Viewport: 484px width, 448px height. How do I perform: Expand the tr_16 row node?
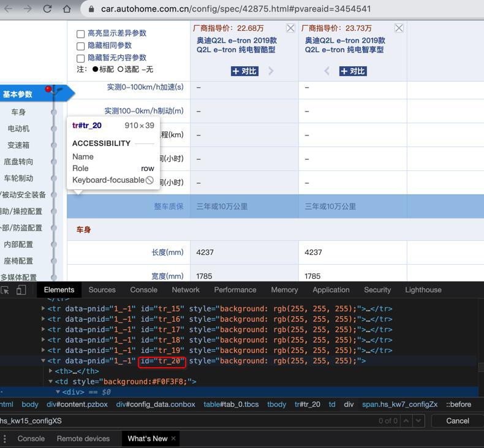pos(43,319)
